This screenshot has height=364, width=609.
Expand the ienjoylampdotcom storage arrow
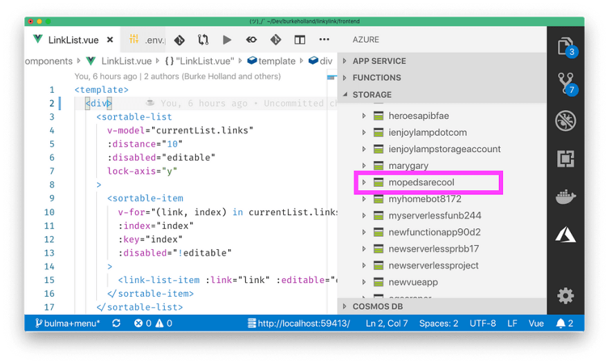[364, 132]
